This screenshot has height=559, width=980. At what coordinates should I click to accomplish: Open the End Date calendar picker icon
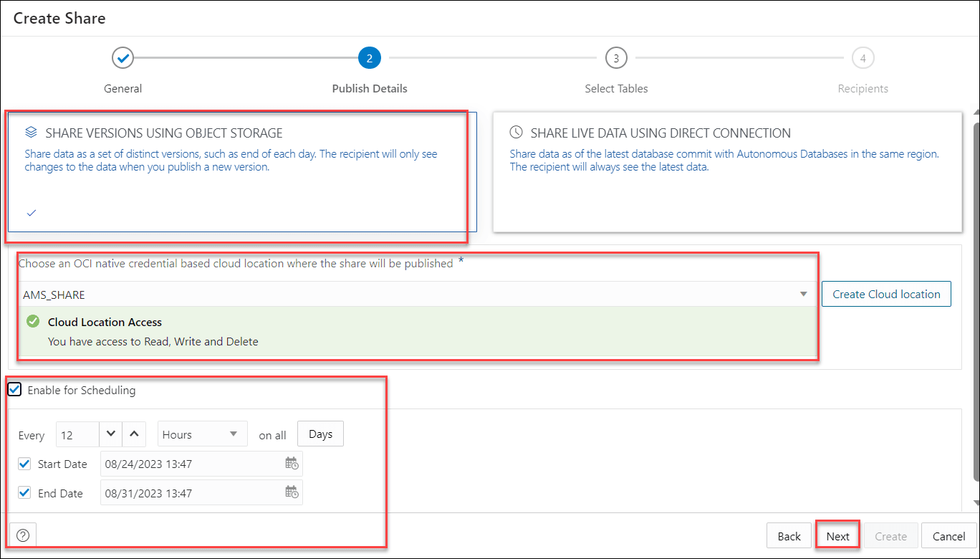(292, 492)
